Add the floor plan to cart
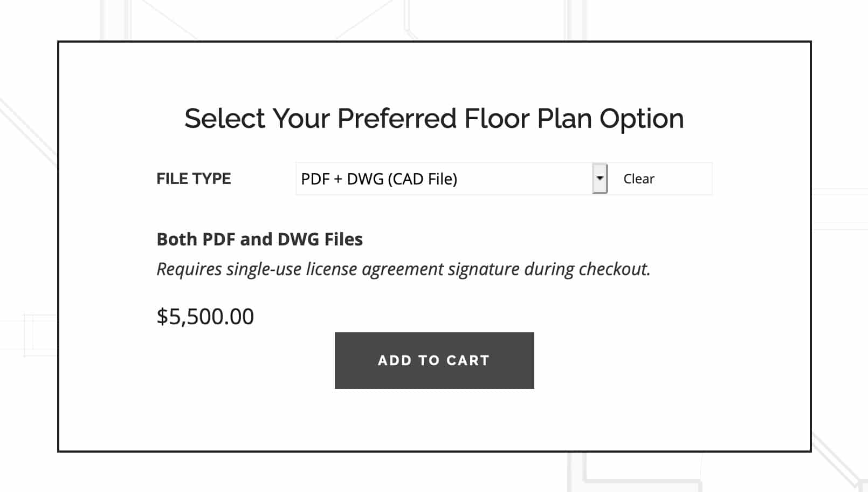868x492 pixels. click(435, 360)
